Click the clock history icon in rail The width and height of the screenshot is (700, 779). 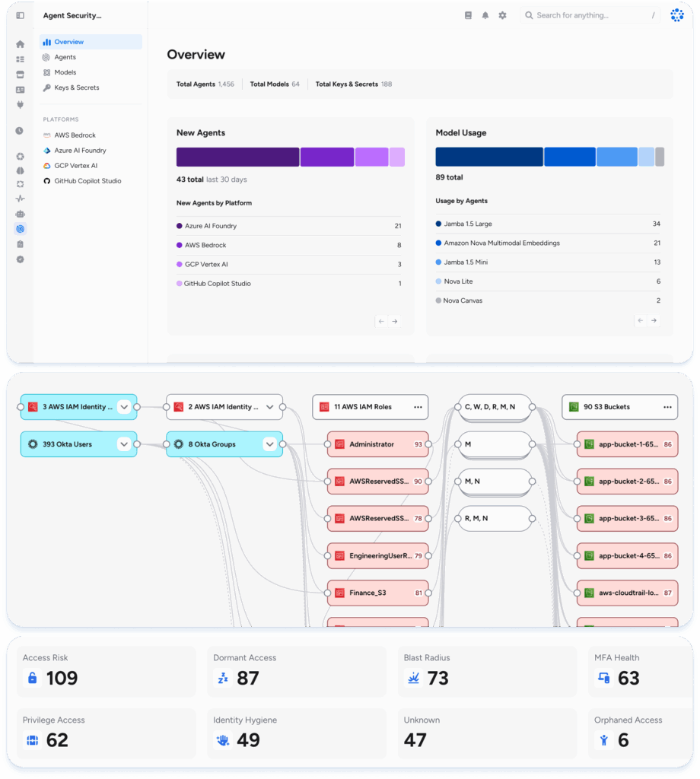[x=20, y=131]
